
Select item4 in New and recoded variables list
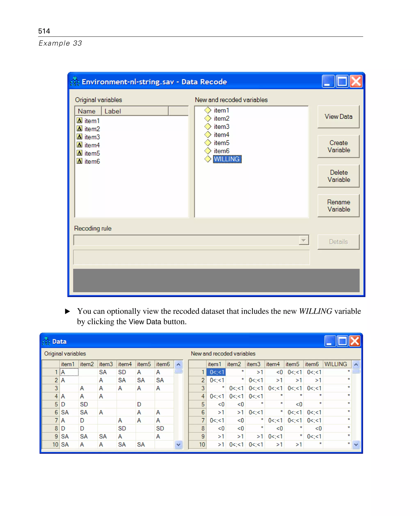221,135
